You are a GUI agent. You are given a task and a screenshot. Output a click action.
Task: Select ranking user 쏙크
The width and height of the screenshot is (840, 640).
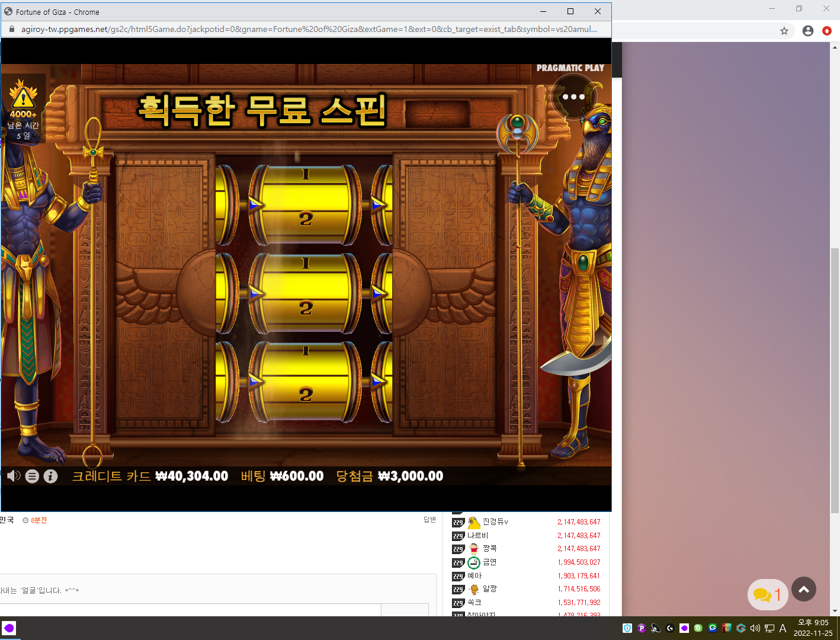pyautogui.click(x=474, y=603)
